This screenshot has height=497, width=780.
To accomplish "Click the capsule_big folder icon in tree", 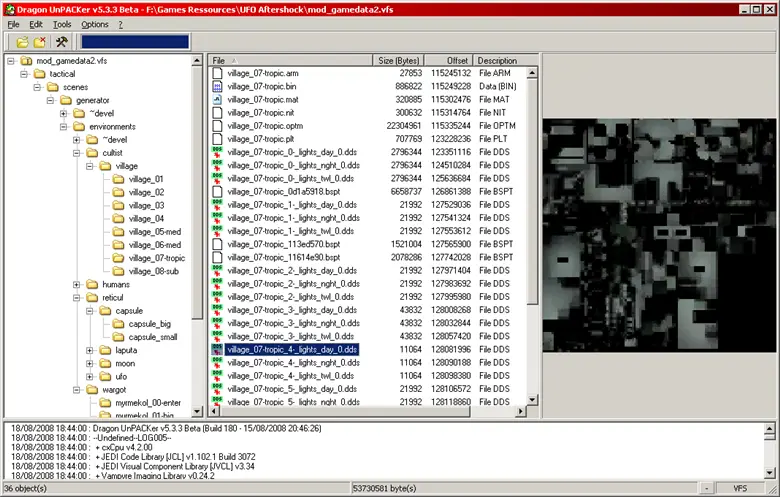I will [x=119, y=324].
